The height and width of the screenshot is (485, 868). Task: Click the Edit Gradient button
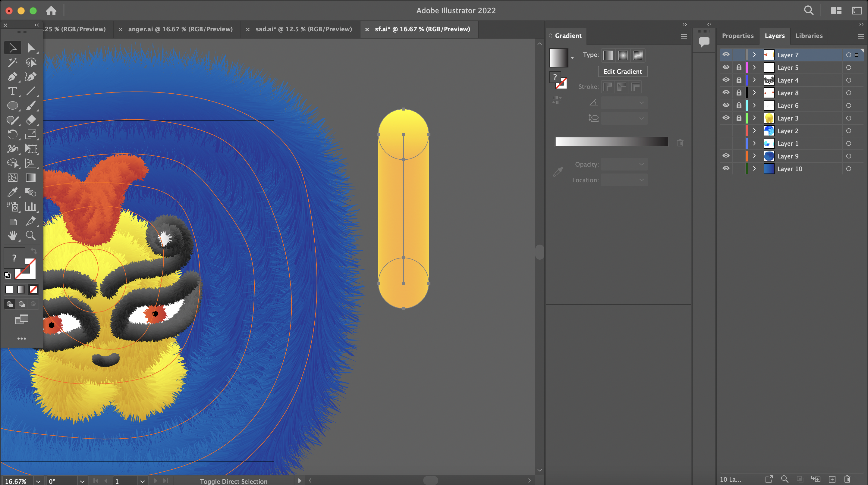pos(622,71)
